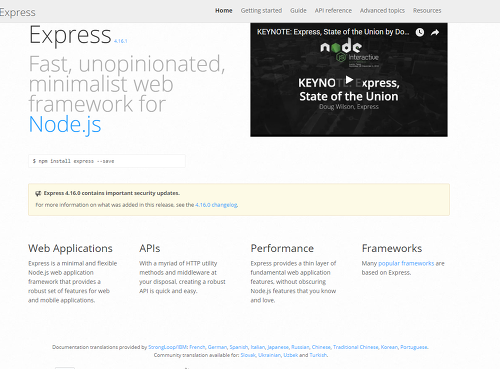Viewport: 500px width, 369px height.
Task: Open the Japanese translation link
Action: click(x=278, y=347)
